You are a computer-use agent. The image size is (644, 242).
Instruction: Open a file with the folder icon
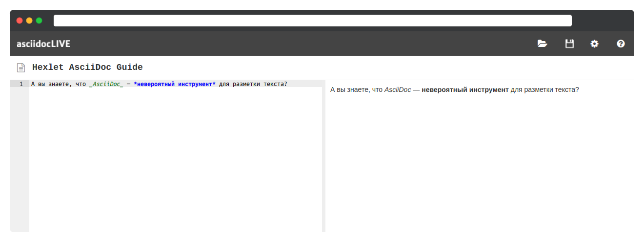click(542, 44)
